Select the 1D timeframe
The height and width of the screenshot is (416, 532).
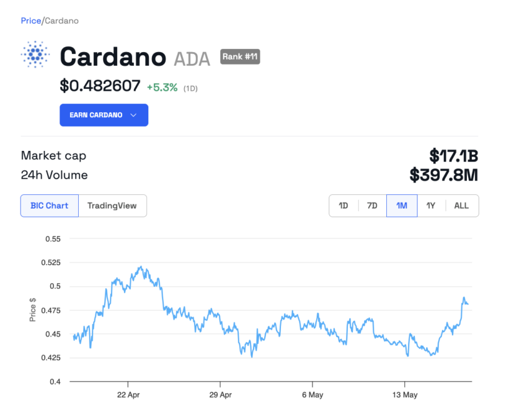[343, 205]
